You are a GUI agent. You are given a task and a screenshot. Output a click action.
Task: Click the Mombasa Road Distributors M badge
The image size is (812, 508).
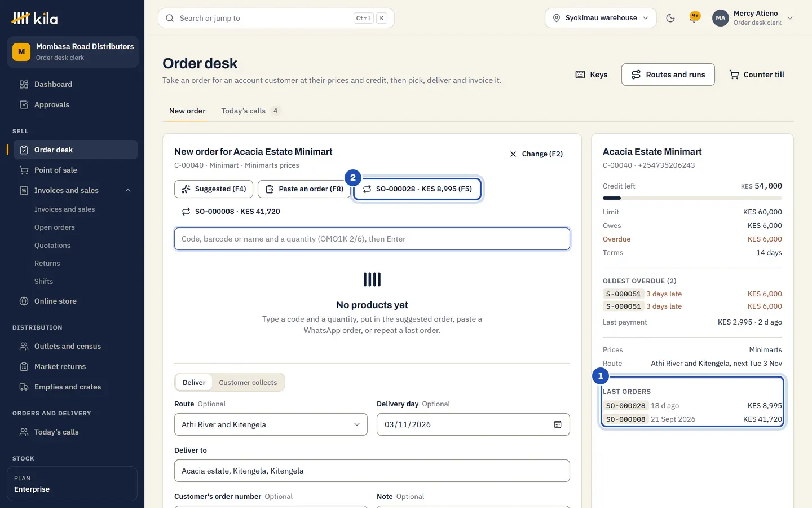click(x=21, y=52)
